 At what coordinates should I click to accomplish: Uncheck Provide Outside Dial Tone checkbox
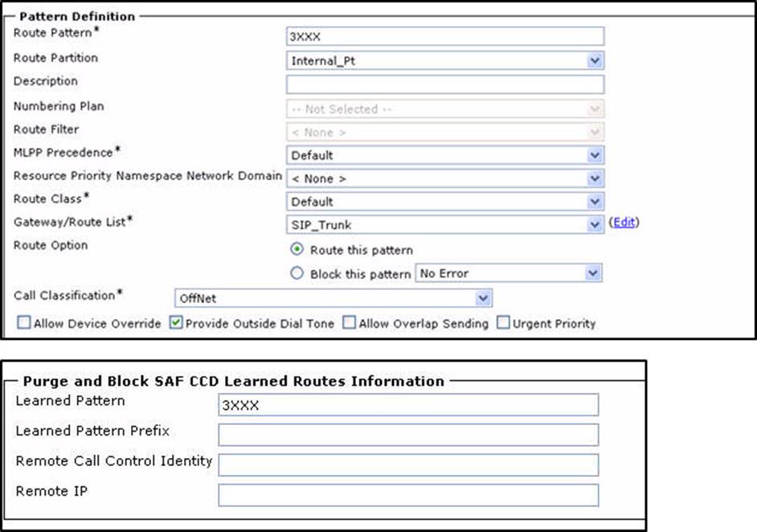177,323
